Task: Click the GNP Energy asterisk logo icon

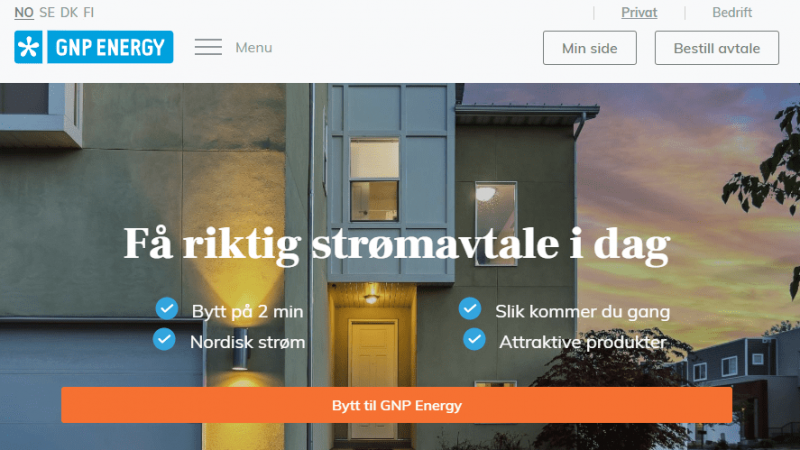Action: pyautogui.click(x=29, y=47)
